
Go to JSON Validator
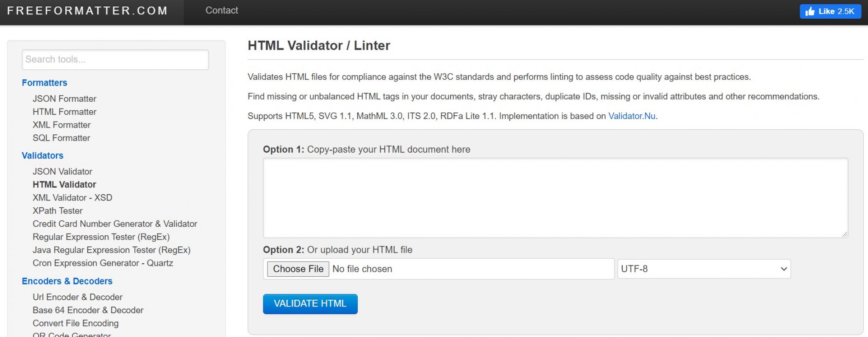62,172
